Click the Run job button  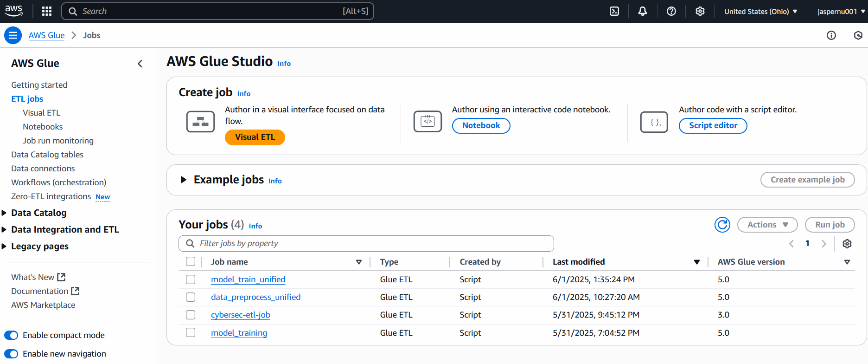[x=830, y=225]
